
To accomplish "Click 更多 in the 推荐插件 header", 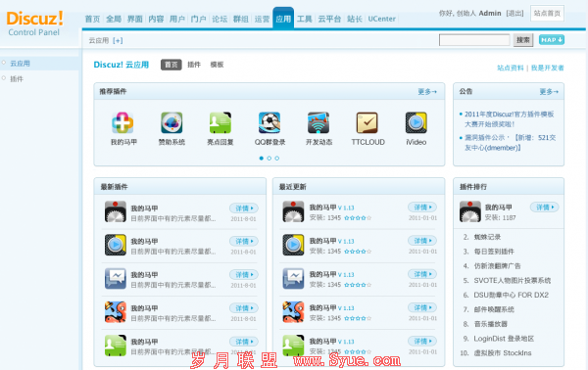I will (427, 91).
